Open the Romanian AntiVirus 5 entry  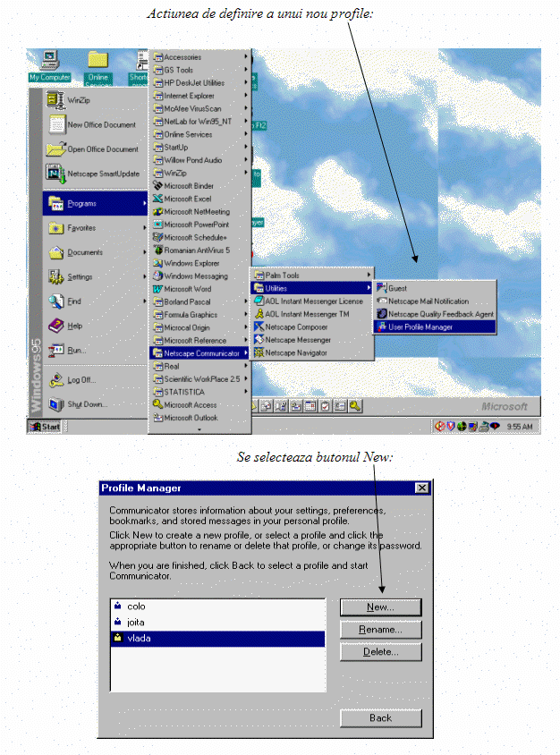pos(199,250)
